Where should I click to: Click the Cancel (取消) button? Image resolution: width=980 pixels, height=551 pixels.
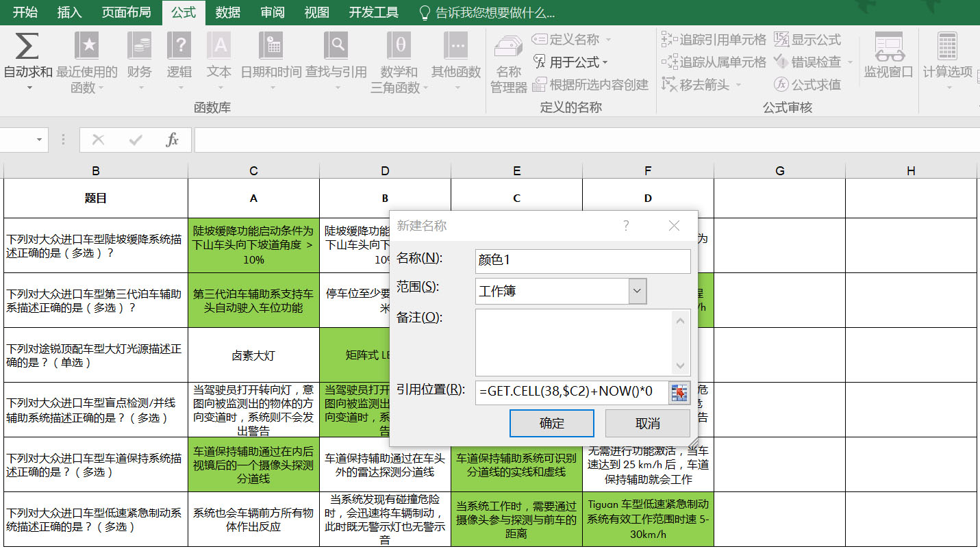648,424
